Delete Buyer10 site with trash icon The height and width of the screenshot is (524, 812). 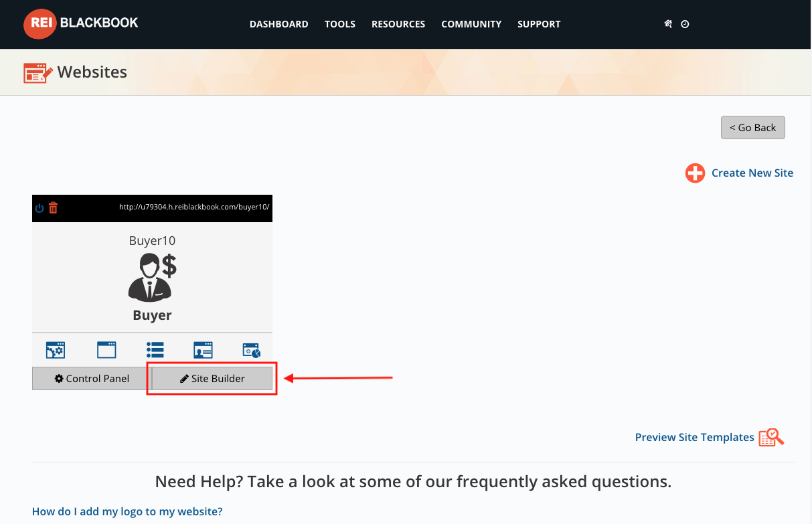click(54, 208)
